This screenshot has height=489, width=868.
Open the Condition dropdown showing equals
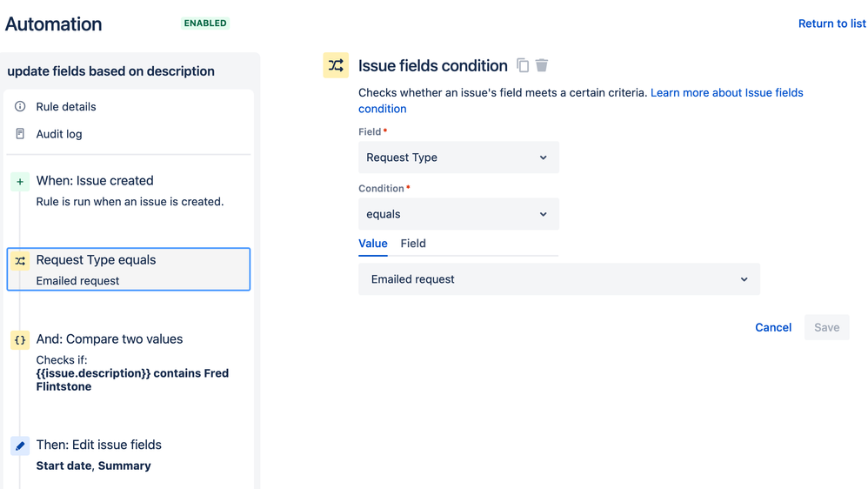458,214
